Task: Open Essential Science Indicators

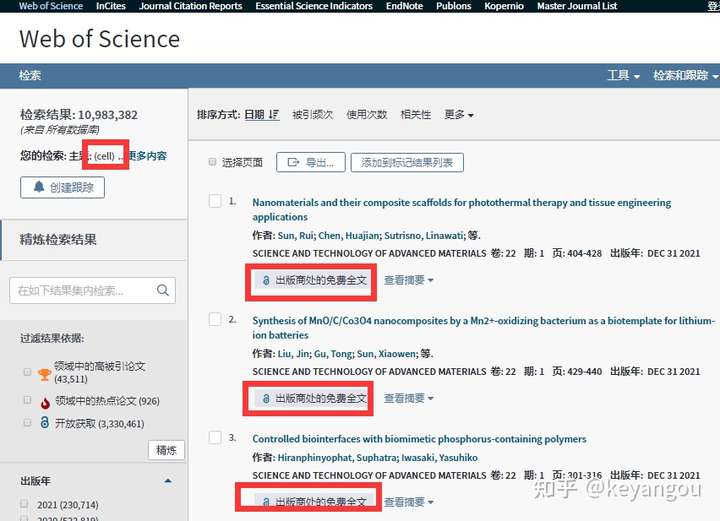Action: 314,6
